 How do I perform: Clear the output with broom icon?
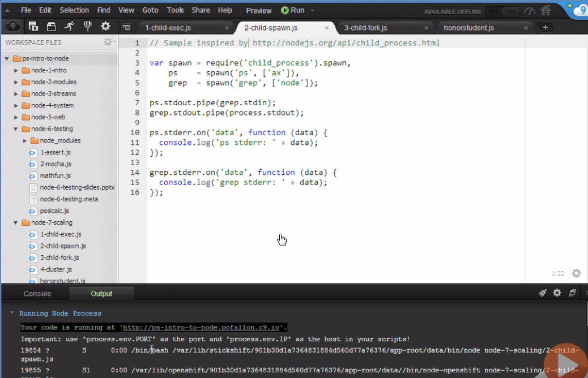tap(543, 293)
